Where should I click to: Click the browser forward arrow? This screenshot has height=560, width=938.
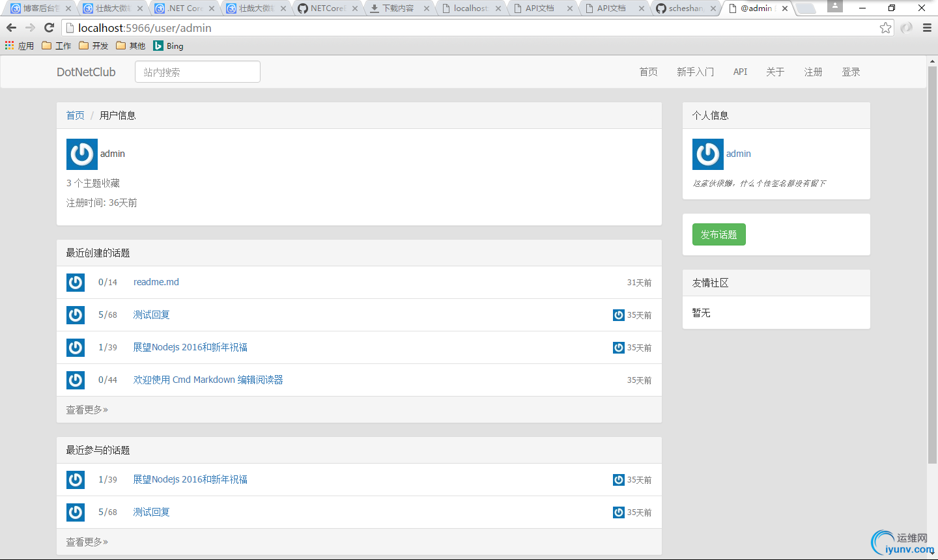click(30, 28)
